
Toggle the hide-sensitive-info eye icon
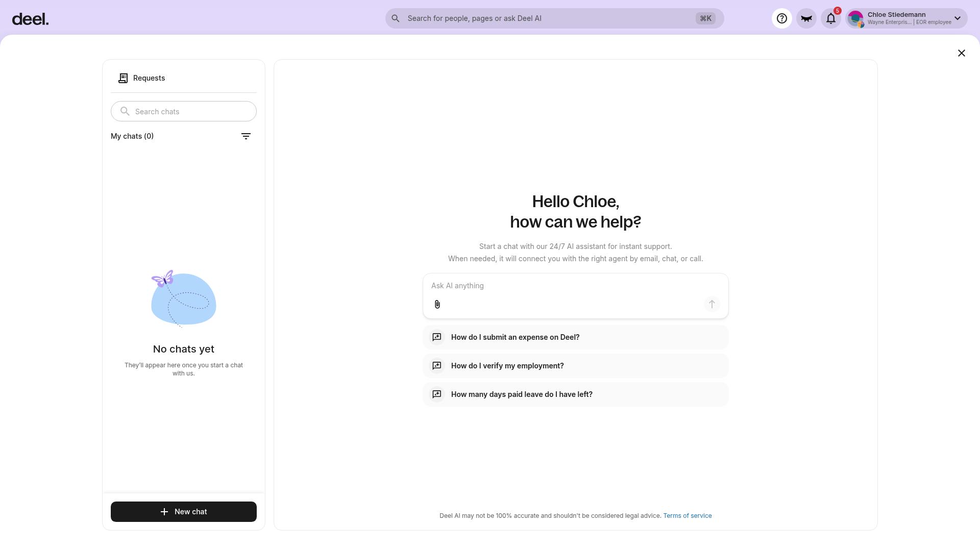tap(806, 18)
